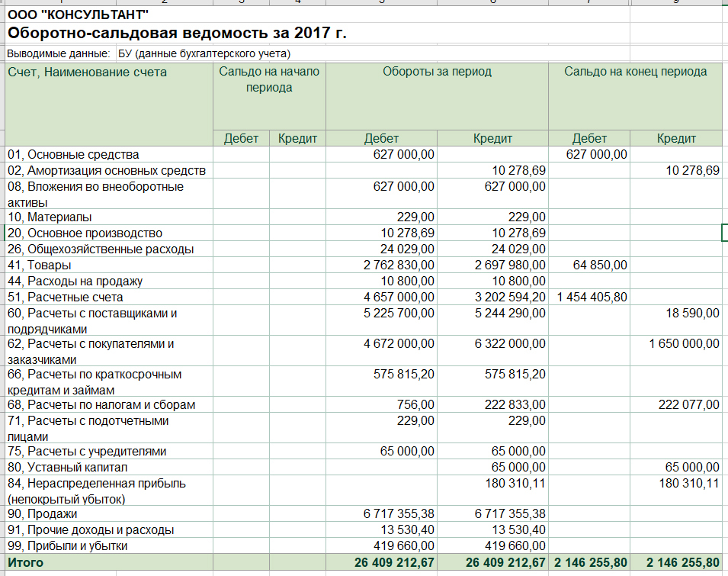This screenshot has height=576, width=728.
Task: Click turnover credit 6 322 000,00
Action: tap(510, 344)
